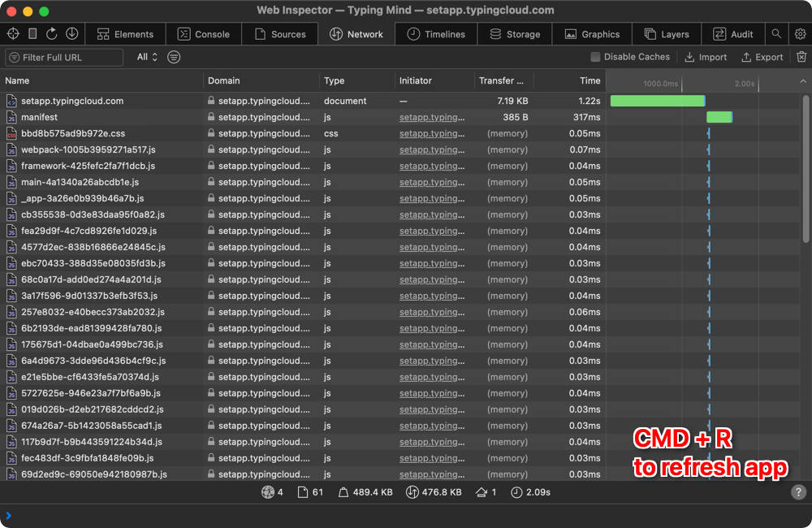Open the device settings (phone) icon
Image resolution: width=812 pixels, height=528 pixels.
point(32,33)
